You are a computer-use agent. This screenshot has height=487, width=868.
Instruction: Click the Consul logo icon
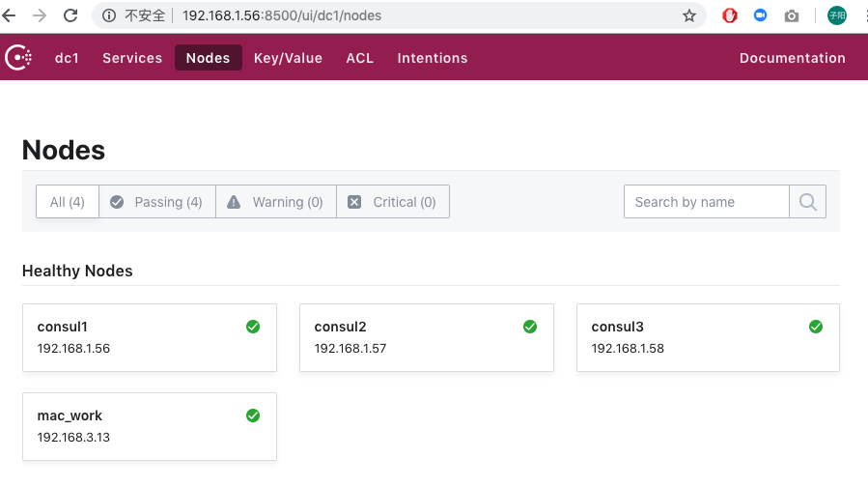[19, 58]
